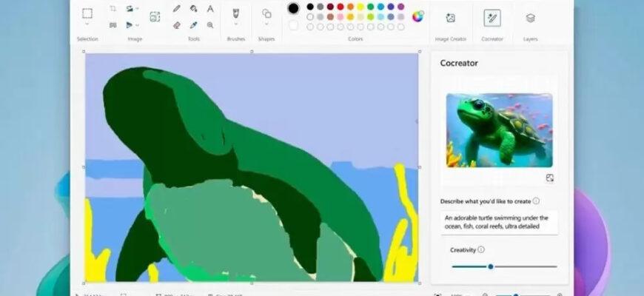Select the Color picker eyedropper tool
The width and height of the screenshot is (644, 296).
[x=193, y=25]
